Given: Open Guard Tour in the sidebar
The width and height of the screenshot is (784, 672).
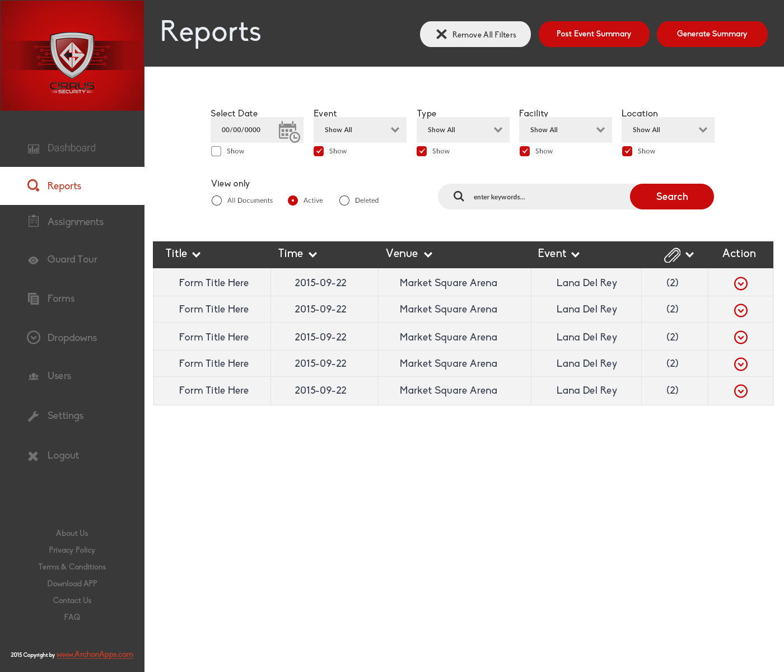Looking at the screenshot, I should [72, 259].
